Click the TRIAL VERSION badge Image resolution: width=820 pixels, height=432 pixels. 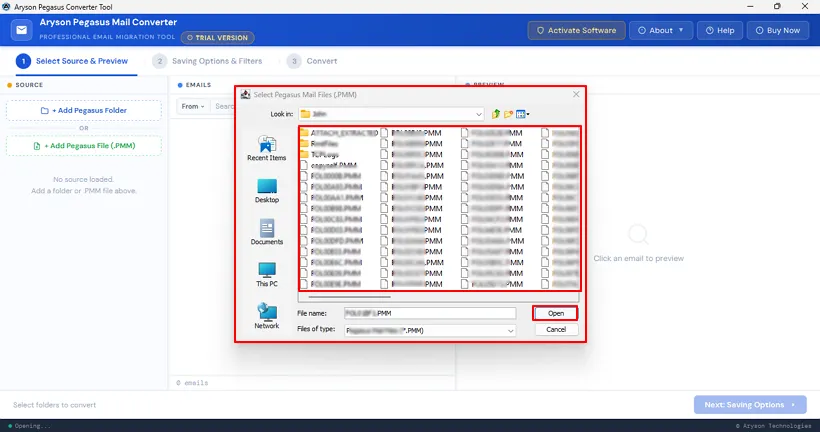point(218,38)
